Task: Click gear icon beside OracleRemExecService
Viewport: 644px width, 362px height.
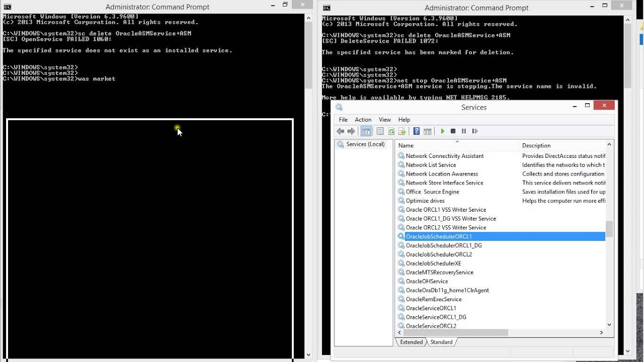Action: [401, 299]
